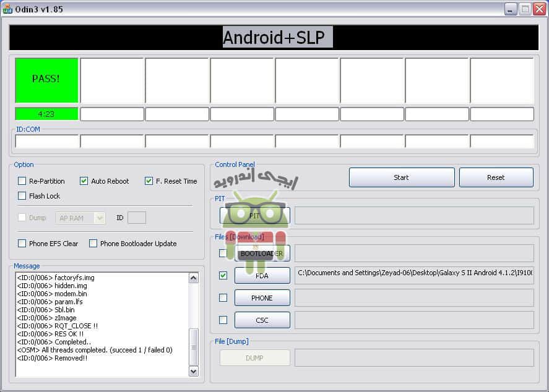Image resolution: width=549 pixels, height=392 pixels.
Task: Click the Odin3 application icon in title bar
Action: (x=7, y=9)
